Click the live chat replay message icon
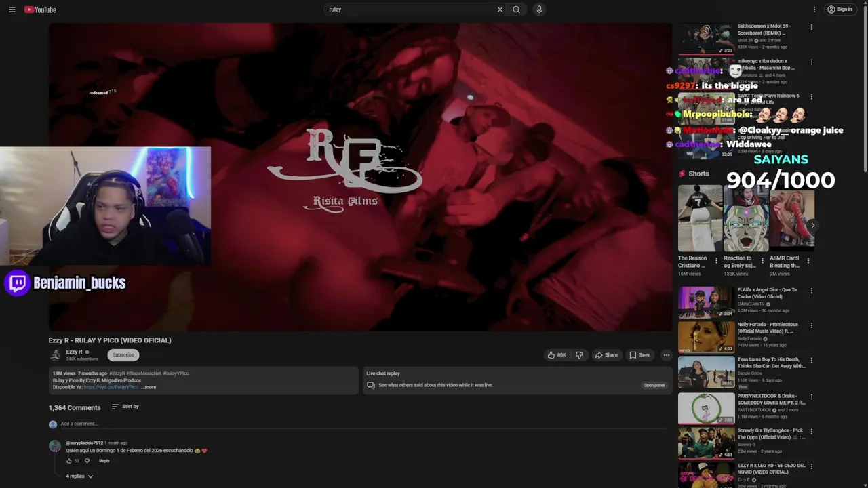Image resolution: width=868 pixels, height=488 pixels. point(370,385)
